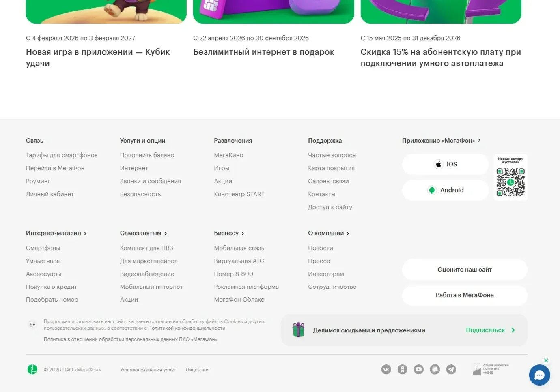Viewport: 560px width, 392px height.
Task: Open 'Комплект для ПВЗ' link
Action: (x=146, y=248)
